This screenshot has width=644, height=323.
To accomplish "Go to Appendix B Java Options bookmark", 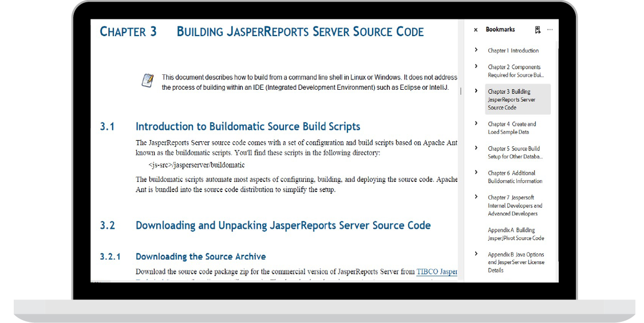I will click(x=516, y=262).
